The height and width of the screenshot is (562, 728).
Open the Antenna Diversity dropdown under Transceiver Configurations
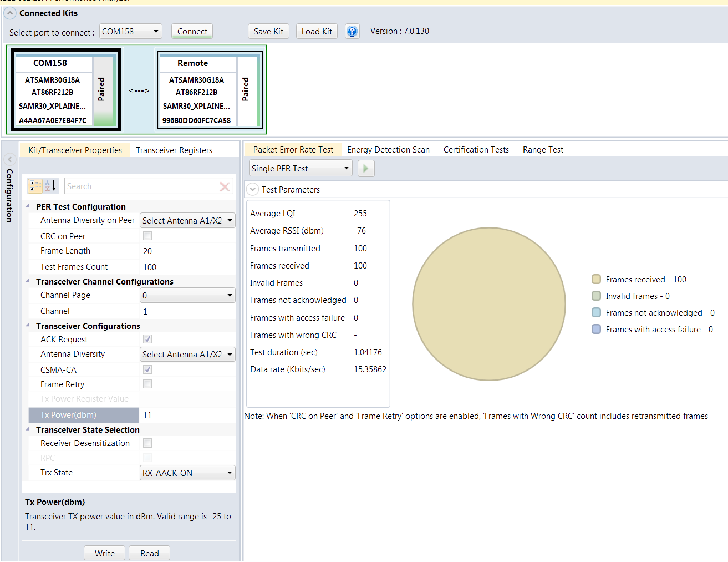[187, 354]
